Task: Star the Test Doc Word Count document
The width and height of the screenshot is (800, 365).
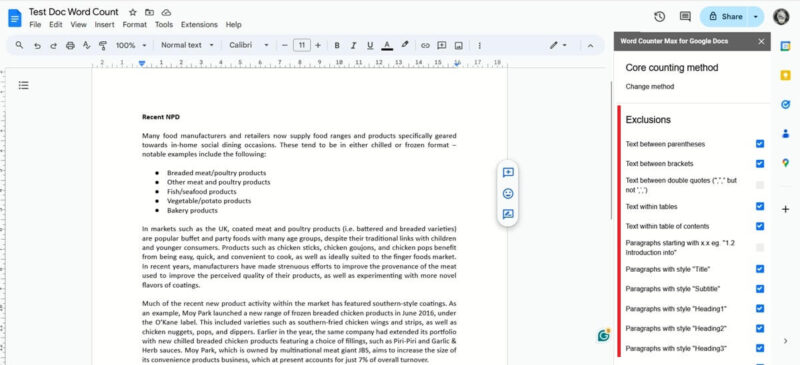Action: [x=133, y=12]
